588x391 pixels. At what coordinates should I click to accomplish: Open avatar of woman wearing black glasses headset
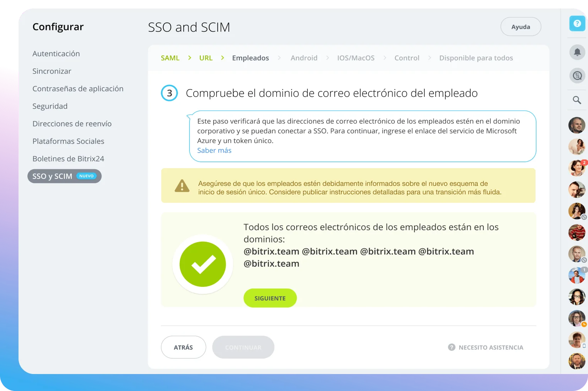pyautogui.click(x=577, y=297)
